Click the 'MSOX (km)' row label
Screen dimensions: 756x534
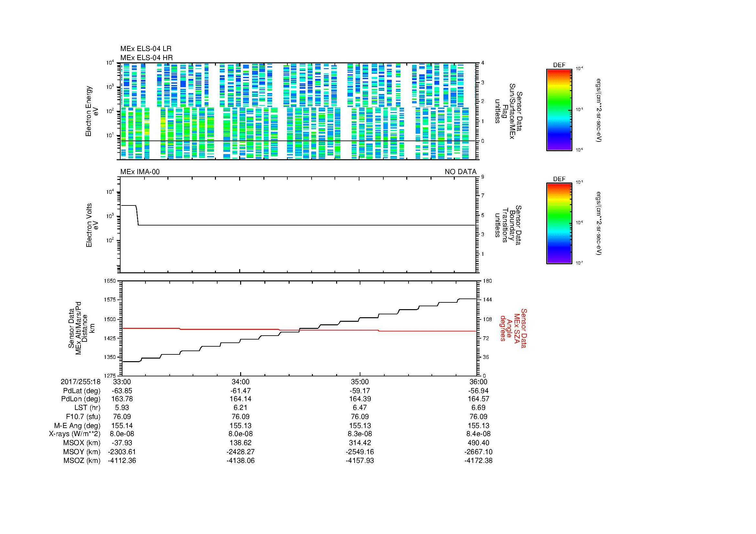pos(82,443)
